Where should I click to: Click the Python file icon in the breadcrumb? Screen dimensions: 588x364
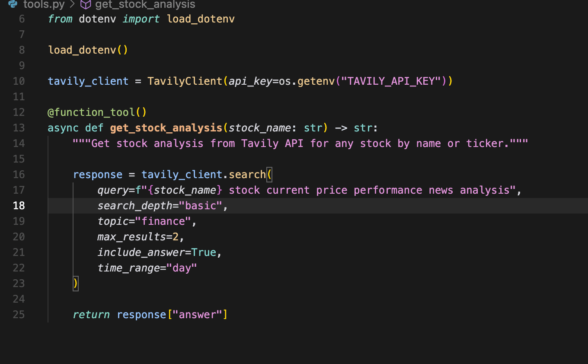pyautogui.click(x=13, y=4)
